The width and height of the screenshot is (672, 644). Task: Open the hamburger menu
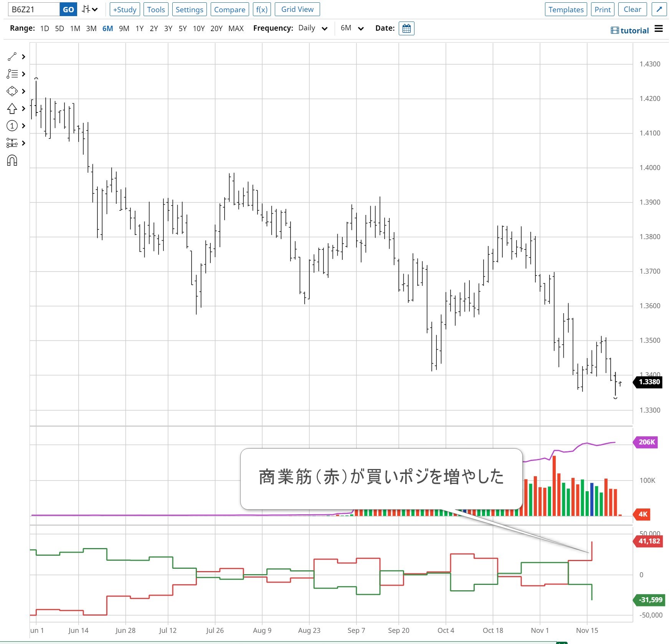[659, 28]
